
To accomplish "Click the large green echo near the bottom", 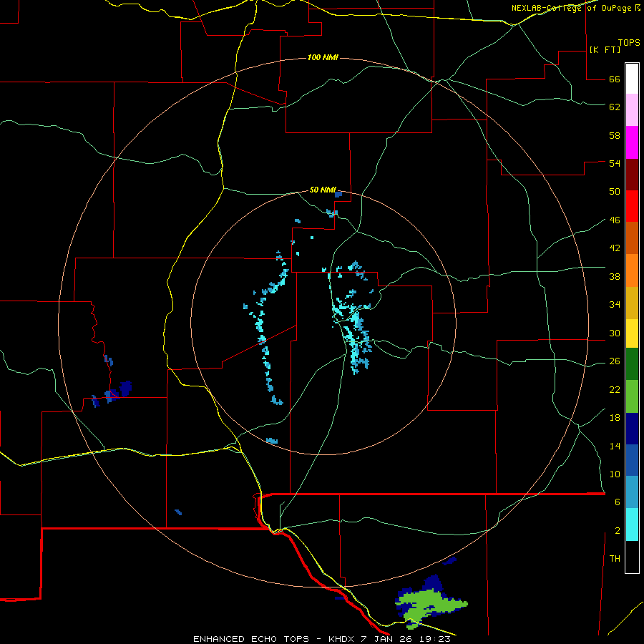I will [x=431, y=603].
